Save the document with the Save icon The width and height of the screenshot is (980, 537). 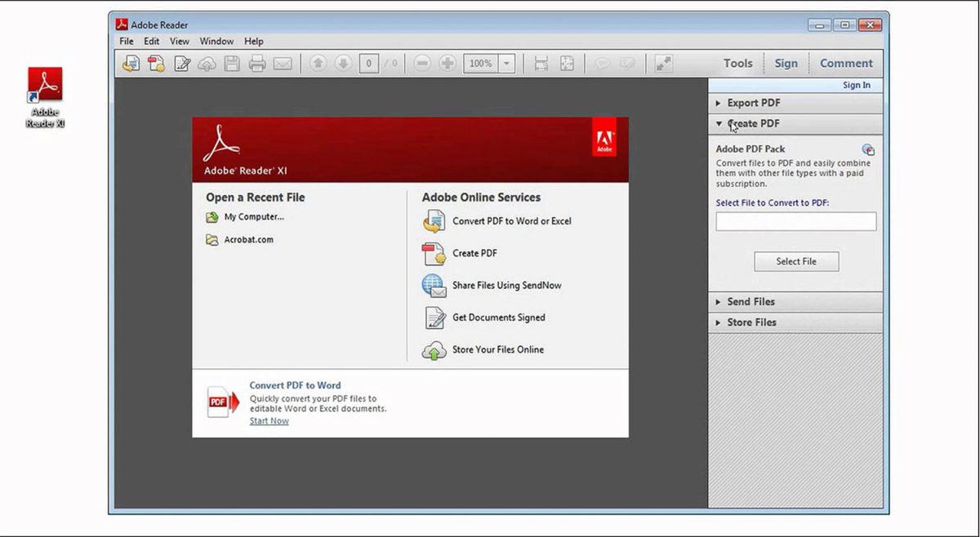point(231,63)
